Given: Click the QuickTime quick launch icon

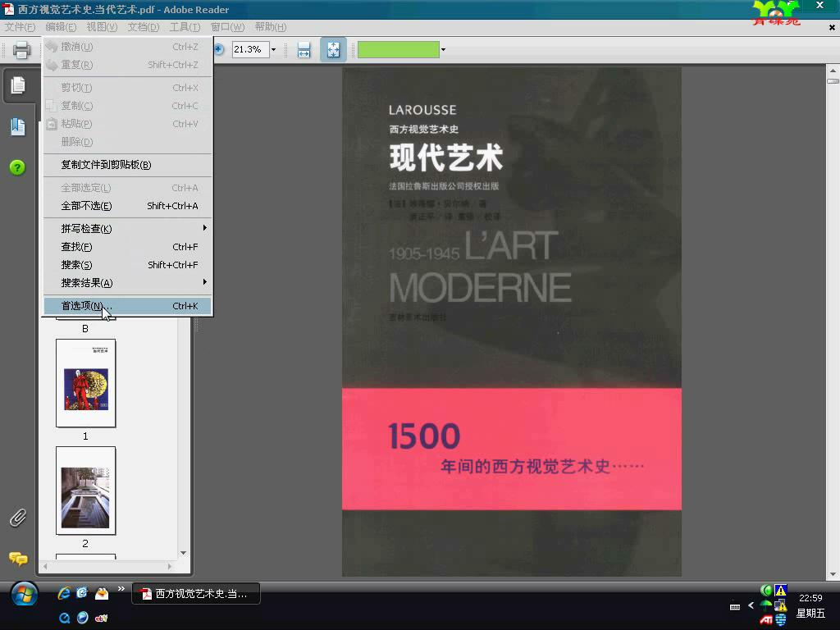Looking at the screenshot, I should tap(64, 618).
